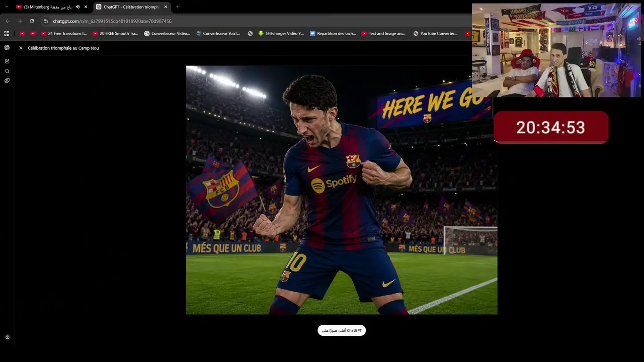
Task: Open the Télécharger Vidéo Y... bookmark
Action: 281,34
